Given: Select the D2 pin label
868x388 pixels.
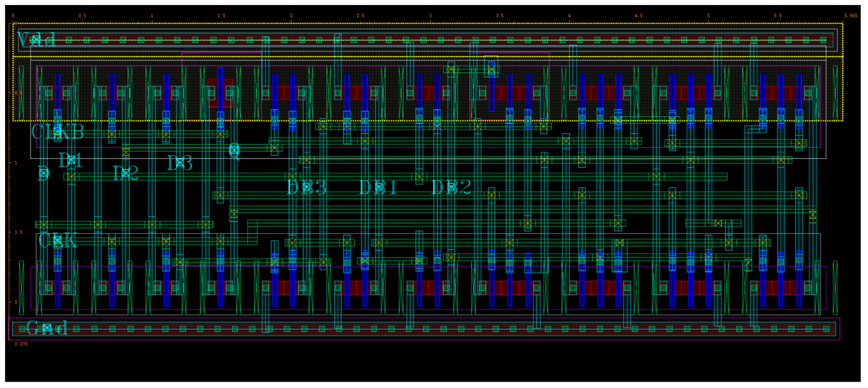Looking at the screenshot, I should pyautogui.click(x=125, y=173).
